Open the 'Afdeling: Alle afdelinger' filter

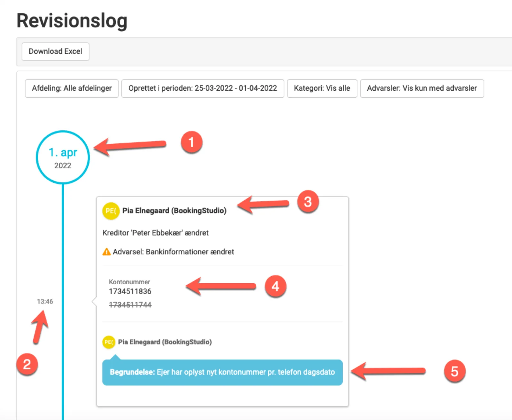coord(71,88)
